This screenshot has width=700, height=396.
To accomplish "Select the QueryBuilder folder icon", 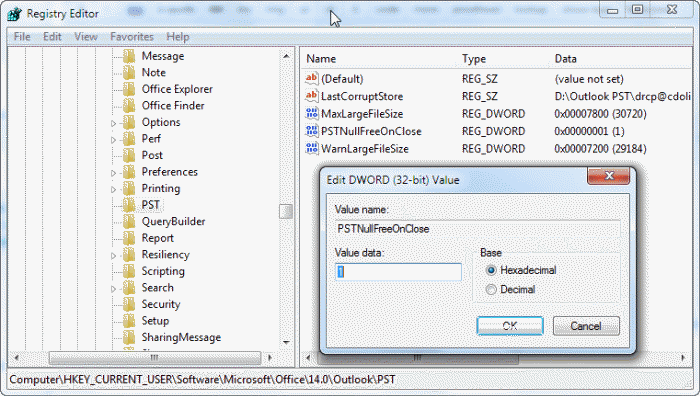I will (129, 221).
